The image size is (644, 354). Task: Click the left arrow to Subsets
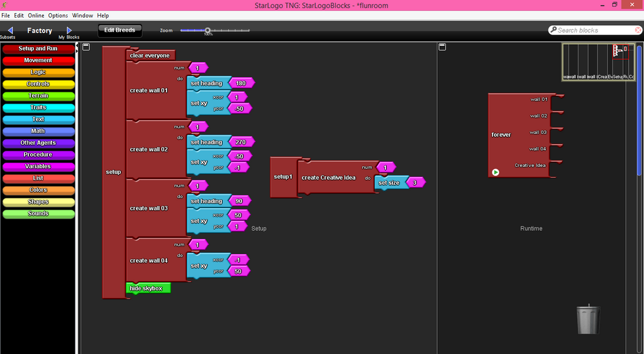10,30
